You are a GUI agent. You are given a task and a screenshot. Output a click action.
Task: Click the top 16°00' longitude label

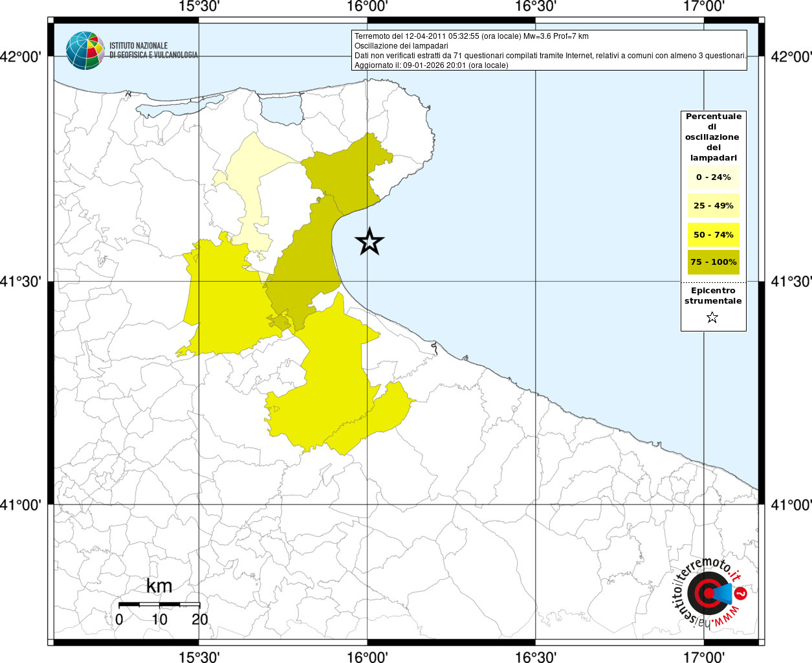367,7
